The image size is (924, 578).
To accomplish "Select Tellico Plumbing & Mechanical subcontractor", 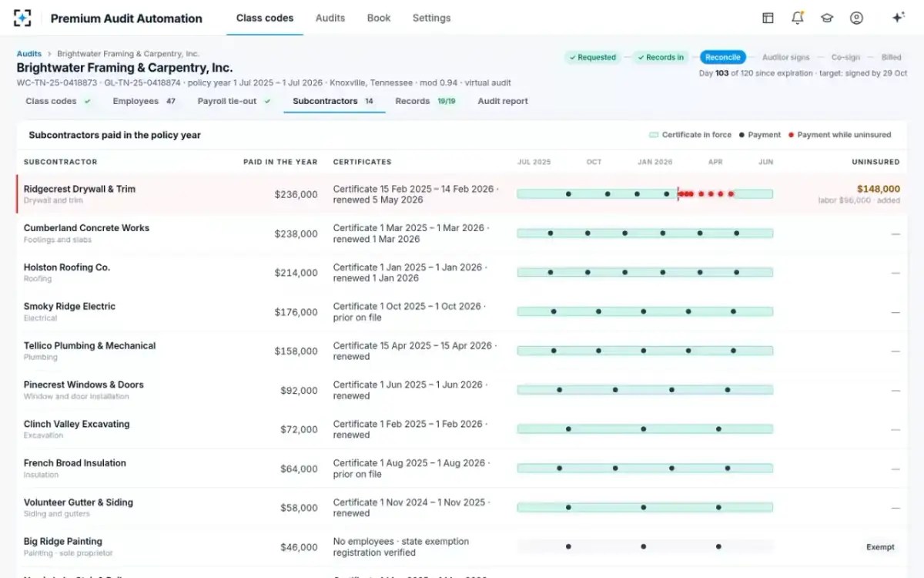I will [x=89, y=345].
